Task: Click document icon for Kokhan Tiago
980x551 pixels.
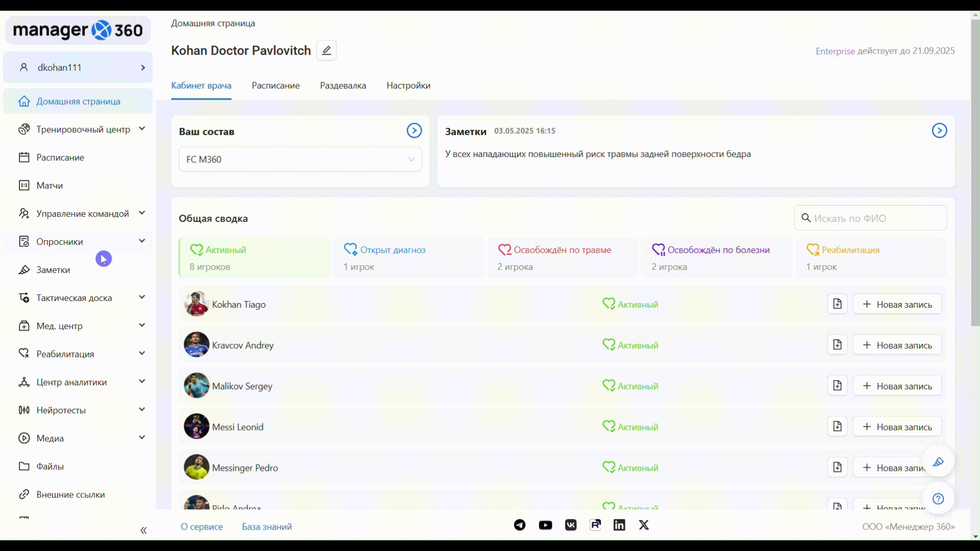Action: pyautogui.click(x=837, y=304)
